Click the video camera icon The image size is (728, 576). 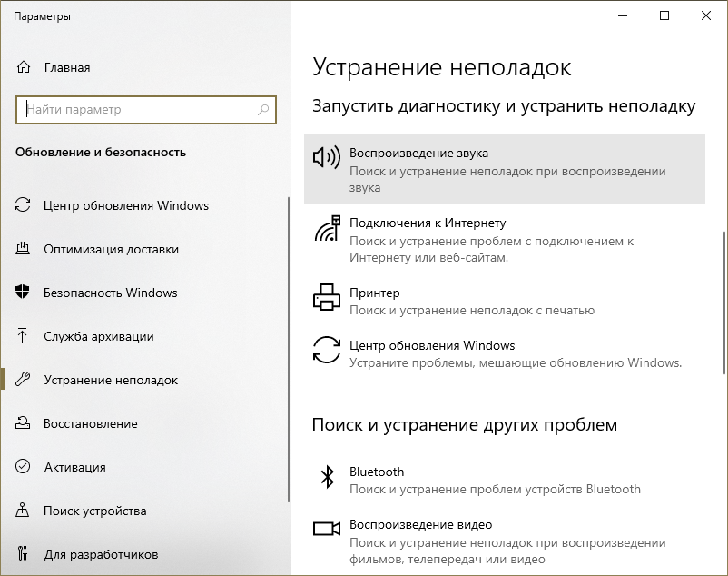point(326,529)
